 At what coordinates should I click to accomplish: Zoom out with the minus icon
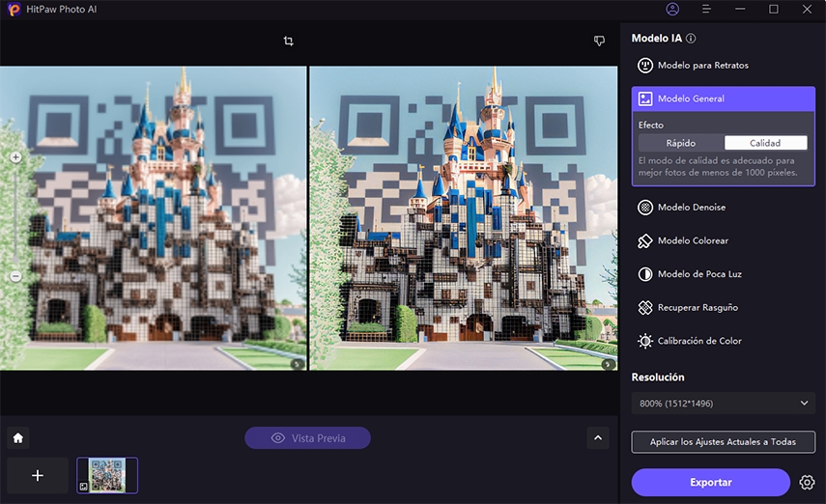[15, 276]
